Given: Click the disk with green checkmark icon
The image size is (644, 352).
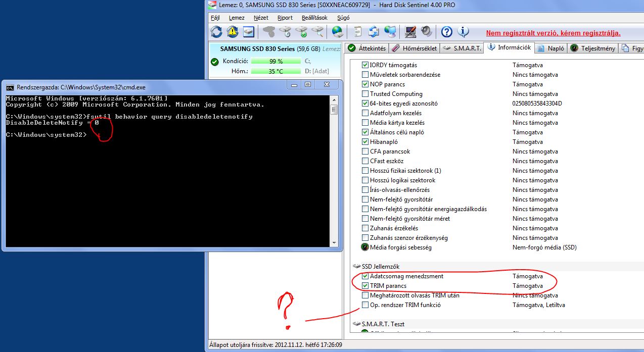Looking at the screenshot, I should tap(302, 32).
